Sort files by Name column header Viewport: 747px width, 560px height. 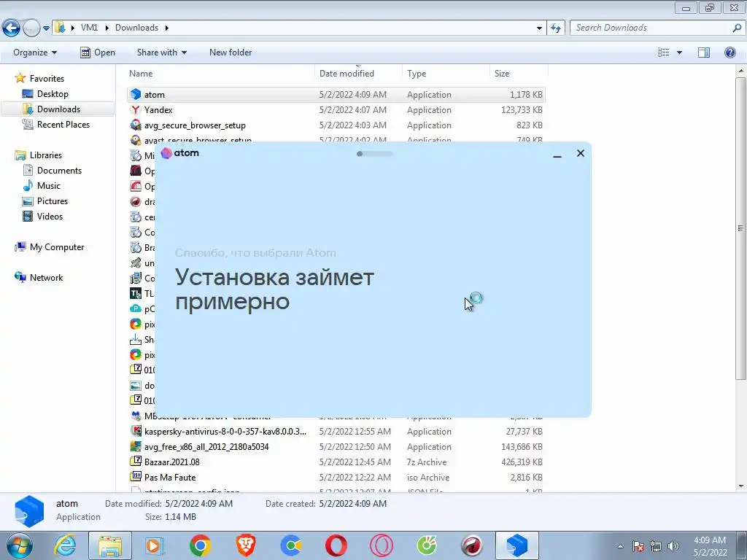(x=141, y=74)
